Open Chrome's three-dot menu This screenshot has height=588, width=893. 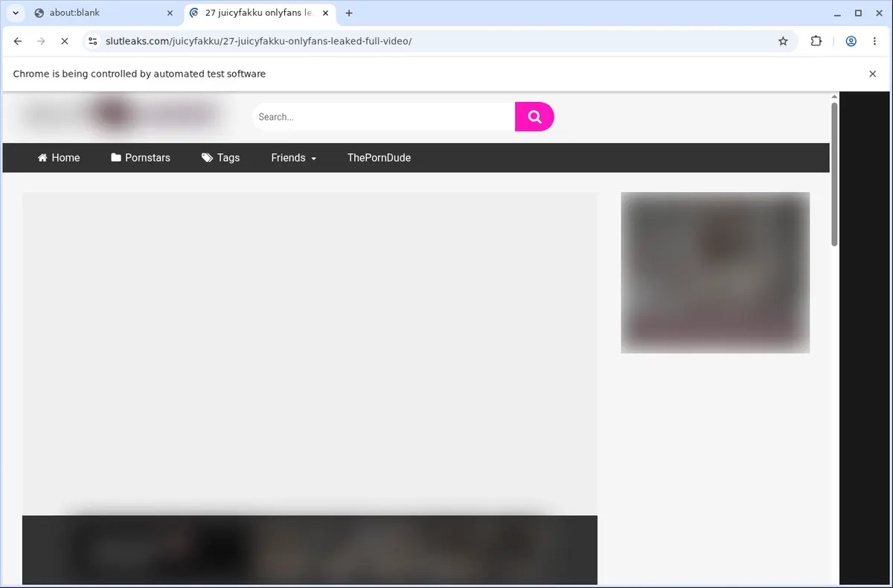point(874,41)
